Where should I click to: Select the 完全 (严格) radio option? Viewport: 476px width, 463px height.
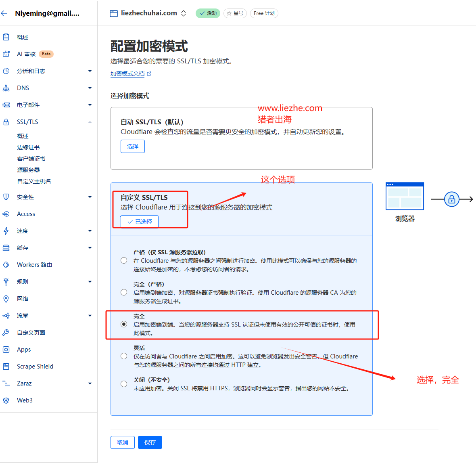click(124, 292)
